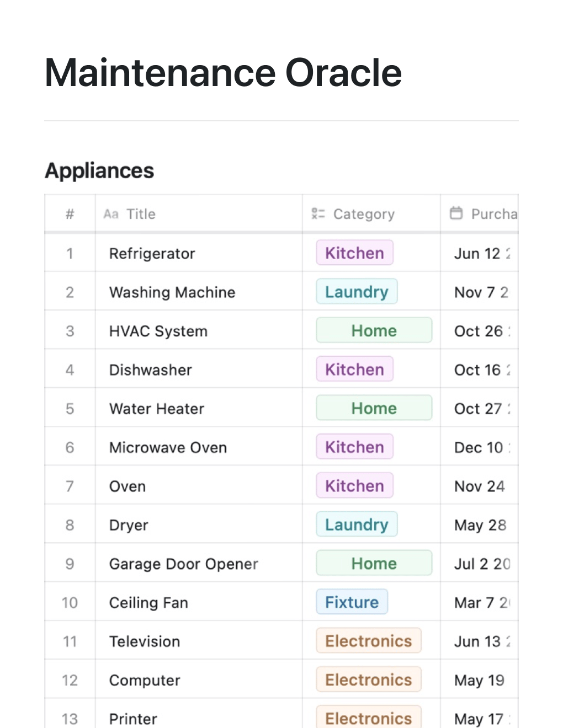Click row number 8 for Dryer
Screen dimensions: 563x728
click(x=70, y=525)
